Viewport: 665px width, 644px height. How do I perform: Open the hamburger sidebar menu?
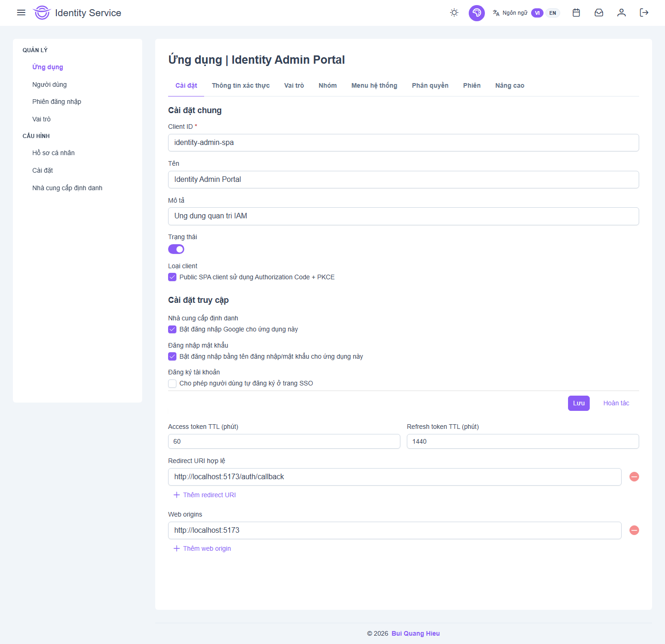pos(21,12)
